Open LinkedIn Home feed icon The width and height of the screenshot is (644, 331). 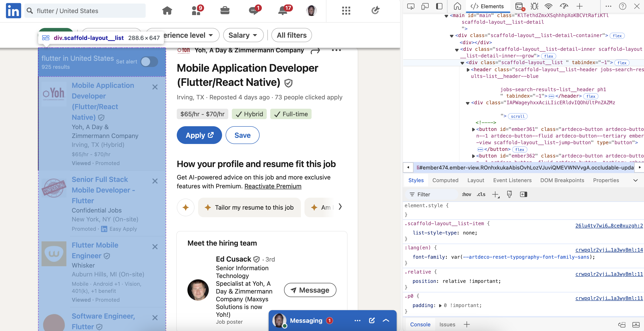point(167,11)
